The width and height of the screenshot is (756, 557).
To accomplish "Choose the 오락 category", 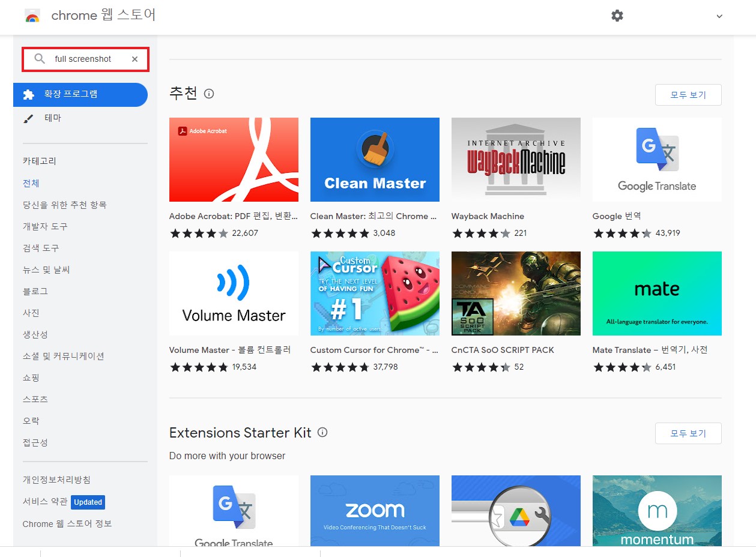I will pos(31,421).
